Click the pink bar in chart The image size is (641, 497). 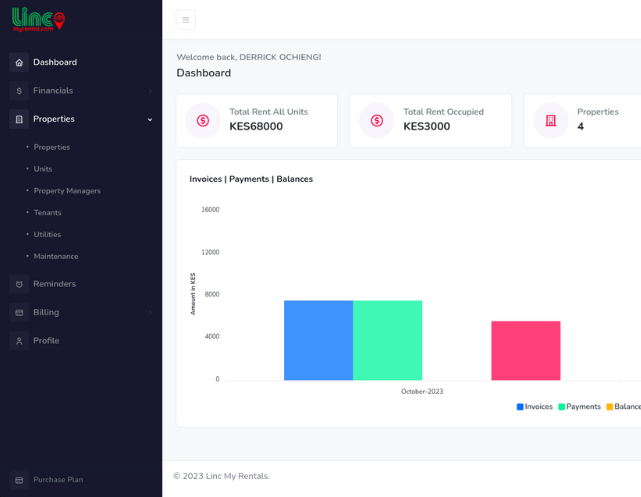(x=526, y=351)
